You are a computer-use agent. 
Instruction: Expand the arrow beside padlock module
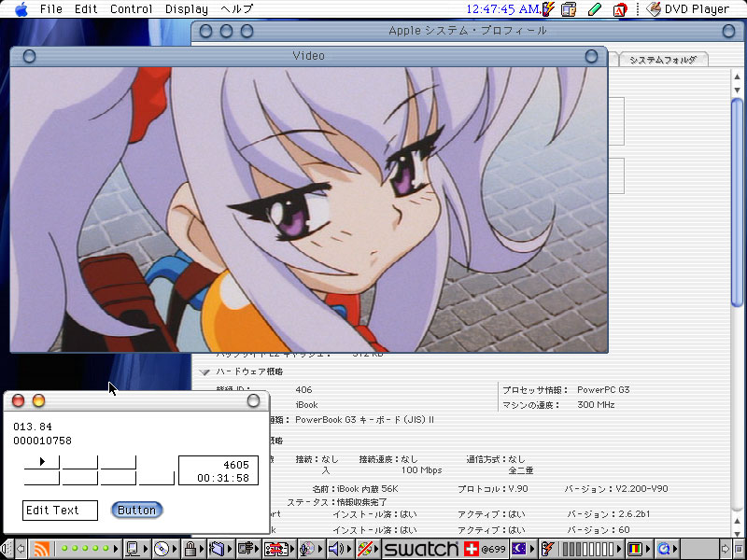pyautogui.click(x=203, y=549)
